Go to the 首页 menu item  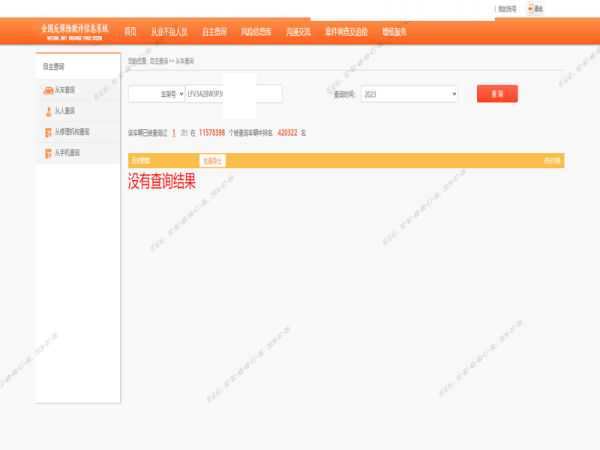(x=130, y=32)
